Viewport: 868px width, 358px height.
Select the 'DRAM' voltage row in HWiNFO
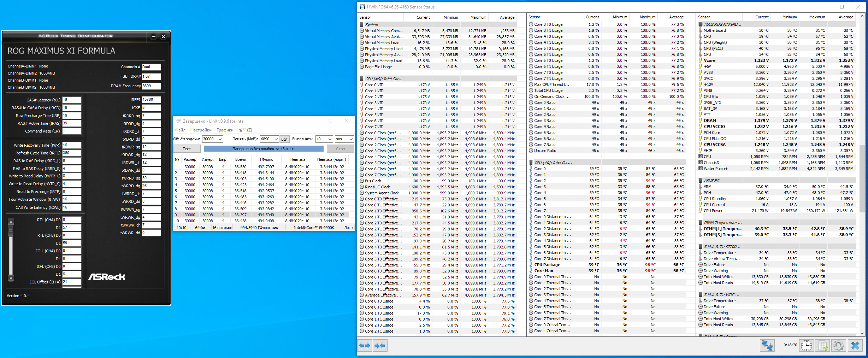(x=778, y=121)
